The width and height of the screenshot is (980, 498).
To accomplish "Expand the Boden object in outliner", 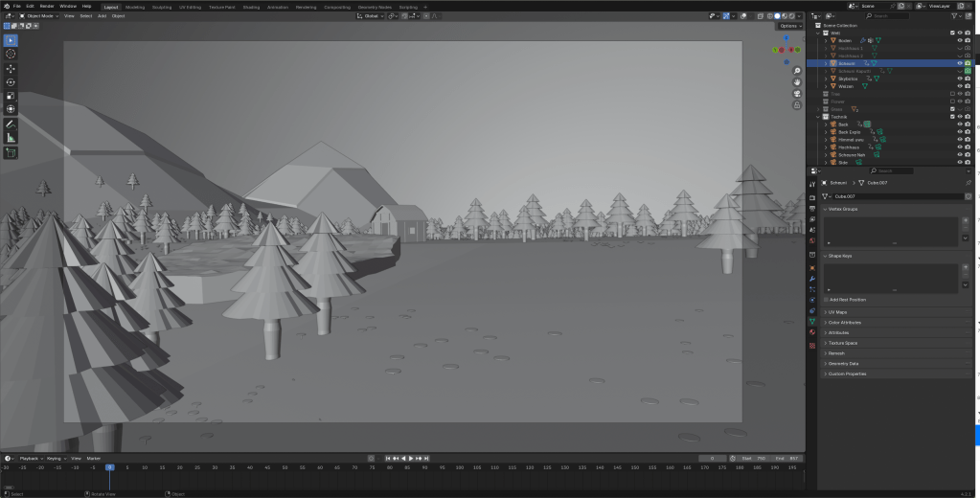I will 826,40.
